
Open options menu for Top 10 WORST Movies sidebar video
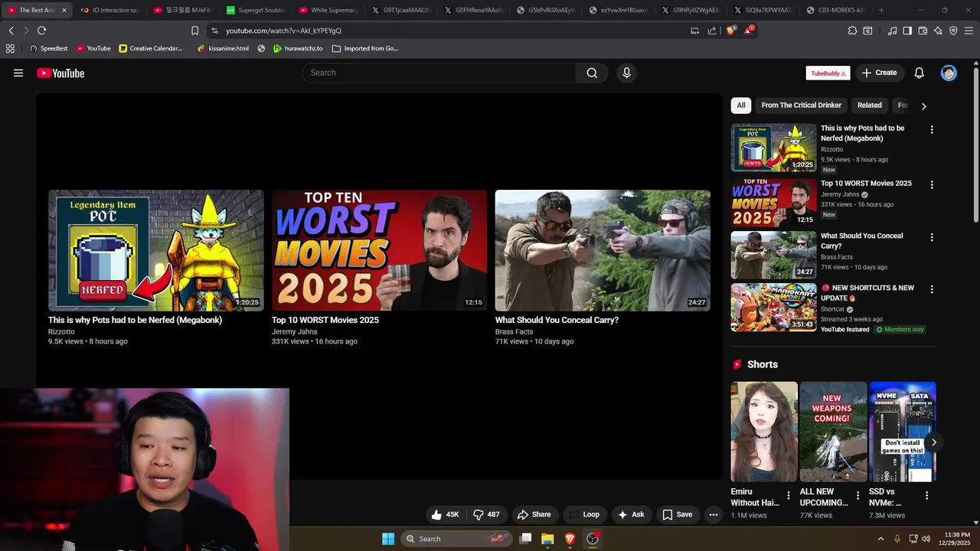[x=932, y=184]
